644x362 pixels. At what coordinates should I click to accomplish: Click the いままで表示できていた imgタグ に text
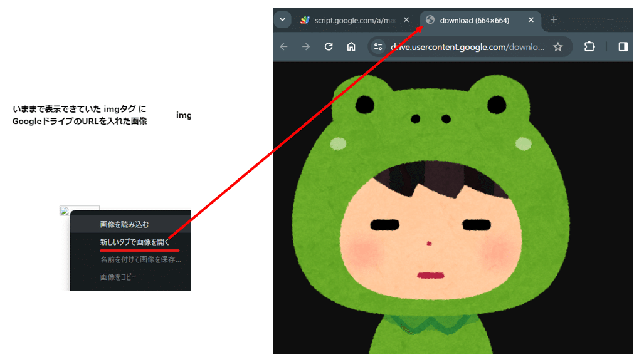(x=79, y=109)
